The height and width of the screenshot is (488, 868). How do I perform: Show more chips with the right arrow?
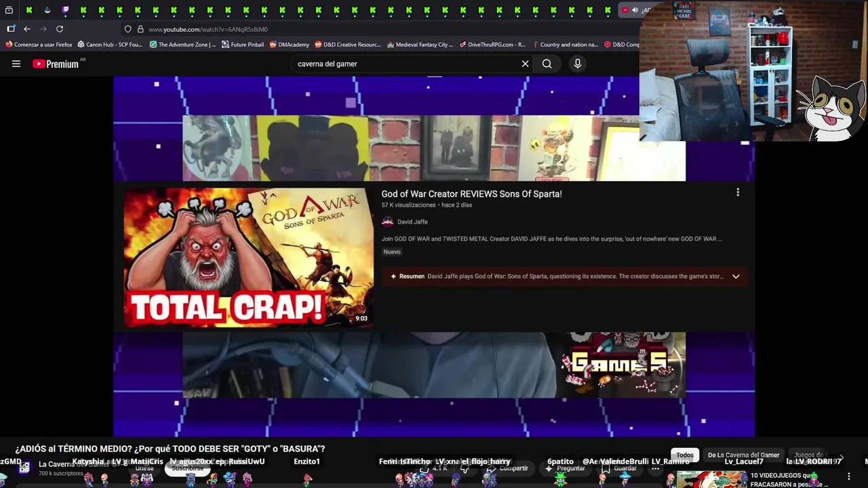(842, 458)
